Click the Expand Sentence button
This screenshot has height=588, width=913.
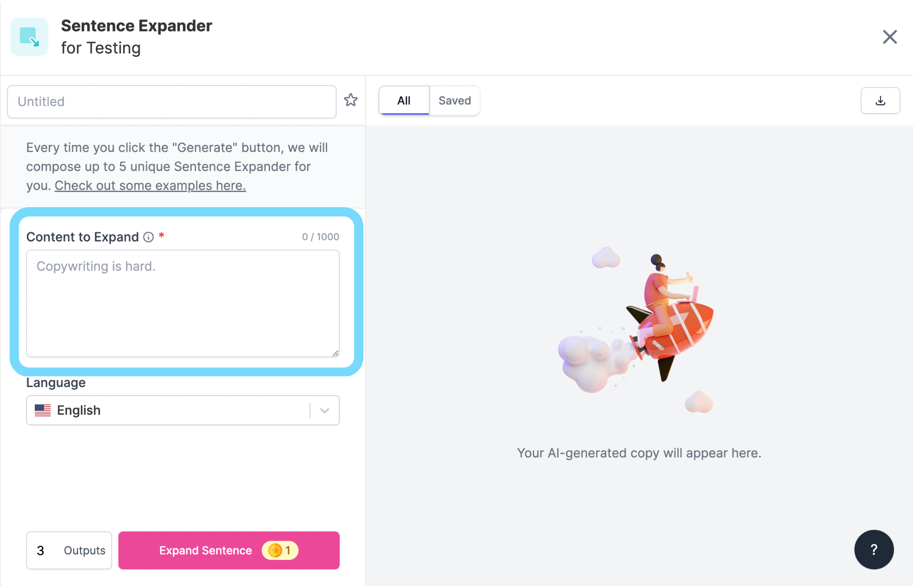229,550
